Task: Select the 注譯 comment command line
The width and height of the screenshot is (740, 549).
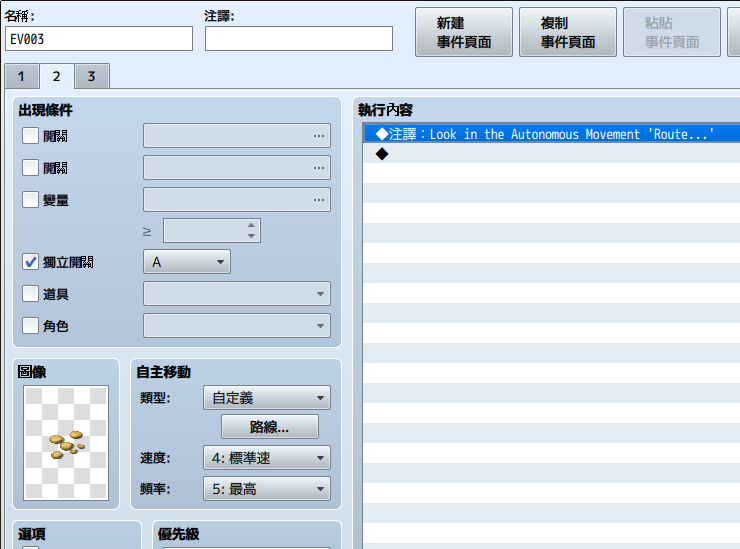Action: pyautogui.click(x=551, y=134)
